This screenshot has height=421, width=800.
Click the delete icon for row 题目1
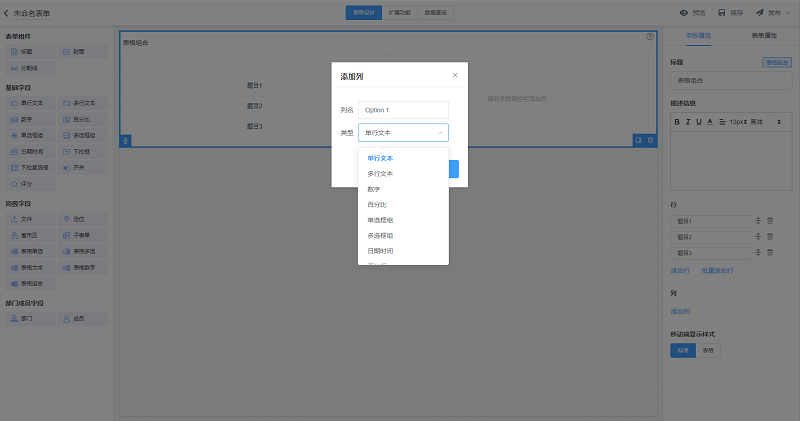click(x=770, y=220)
